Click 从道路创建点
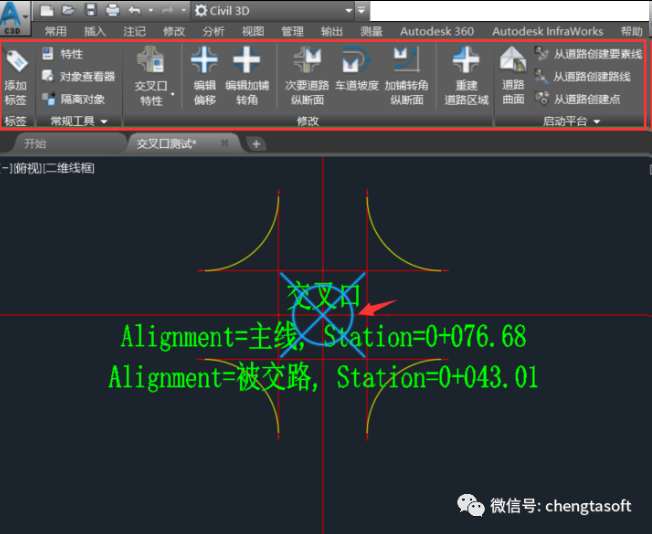The image size is (652, 534). [x=577, y=99]
